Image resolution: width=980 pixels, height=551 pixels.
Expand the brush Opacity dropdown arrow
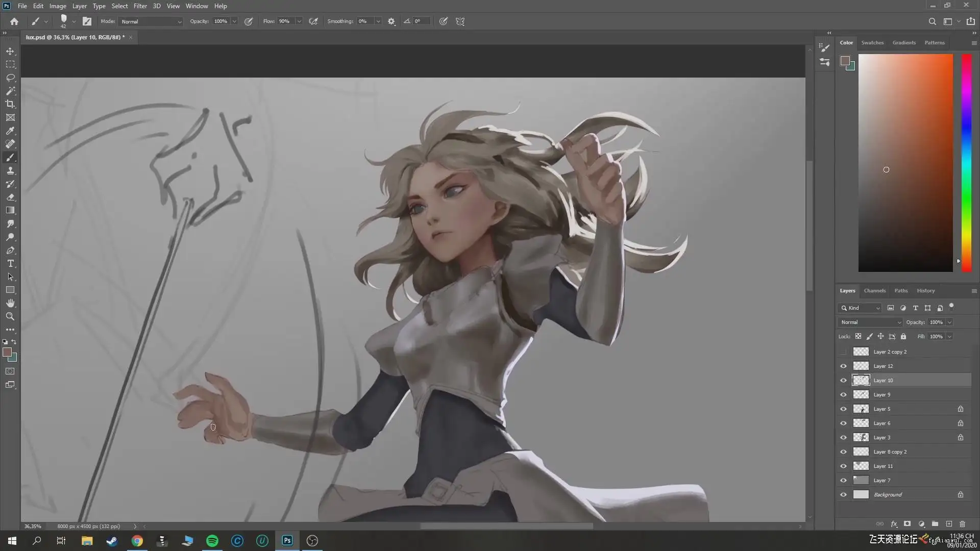[234, 21]
